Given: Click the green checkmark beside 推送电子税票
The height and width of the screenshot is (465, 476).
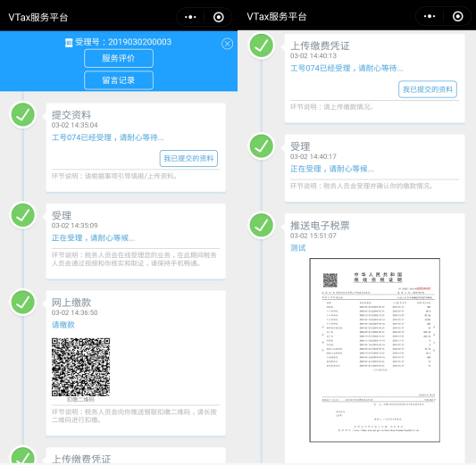Looking at the screenshot, I should click(262, 225).
